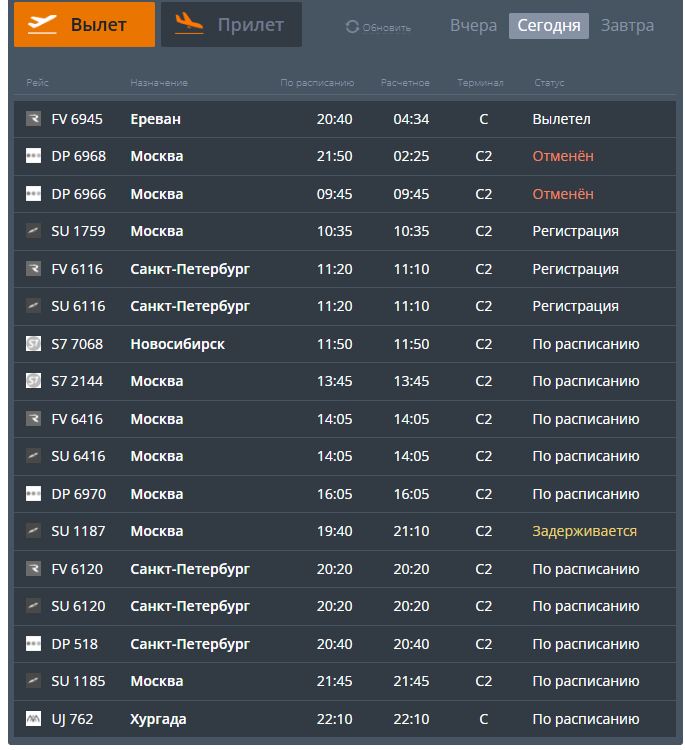This screenshot has width=685, height=750.
Task: Click the airline logo beside UJ 762
Action: coord(33,718)
